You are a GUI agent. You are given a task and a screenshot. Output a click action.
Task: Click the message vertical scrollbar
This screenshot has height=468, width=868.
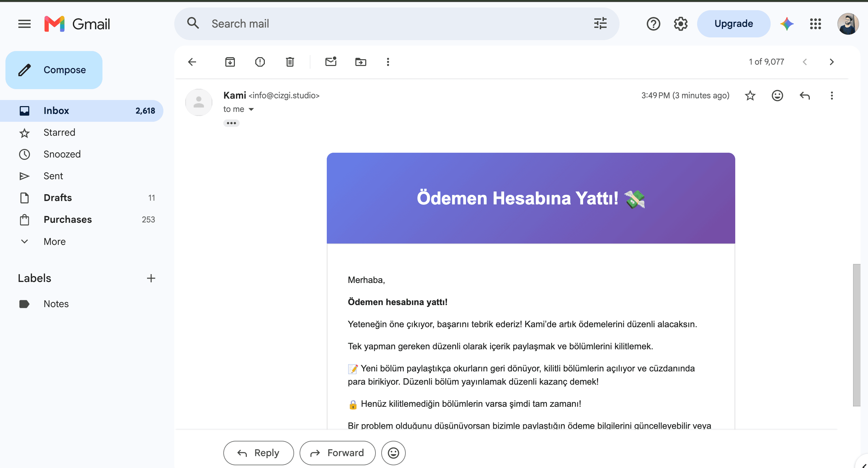point(857,335)
